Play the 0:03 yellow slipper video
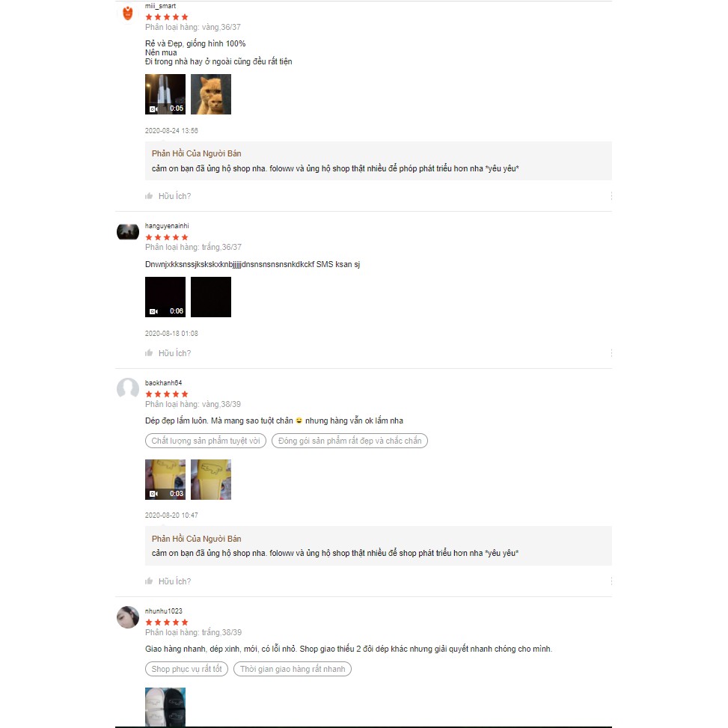Viewport: 728px width, 728px height. click(165, 480)
